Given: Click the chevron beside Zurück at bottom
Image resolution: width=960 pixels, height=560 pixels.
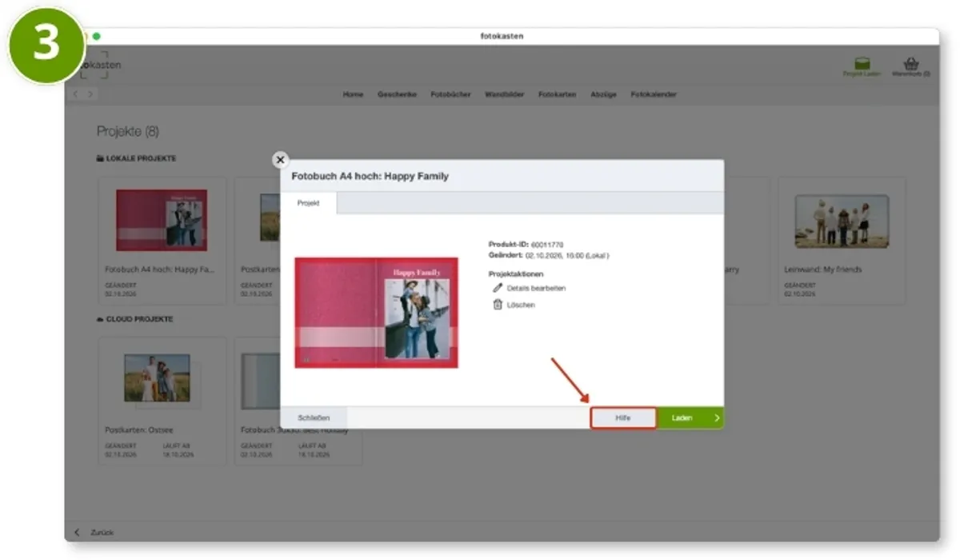Looking at the screenshot, I should (78, 532).
